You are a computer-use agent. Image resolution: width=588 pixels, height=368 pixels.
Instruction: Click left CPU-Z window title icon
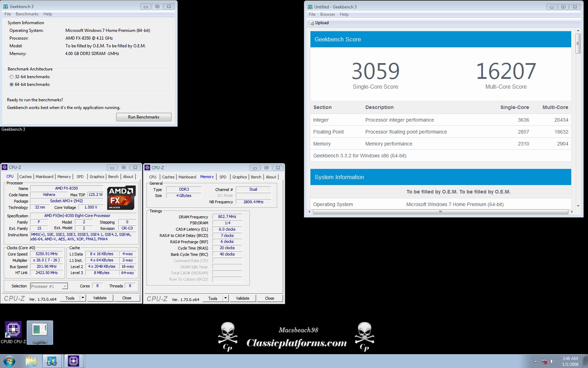point(5,167)
